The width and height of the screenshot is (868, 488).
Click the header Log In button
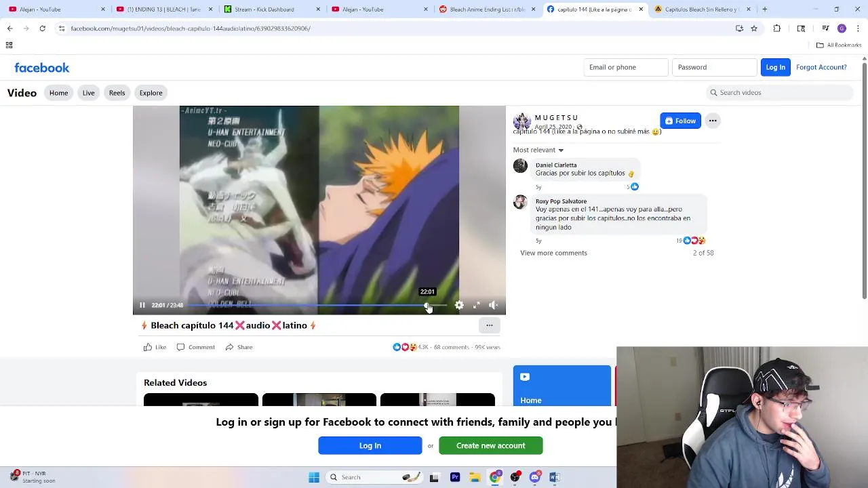tap(775, 67)
